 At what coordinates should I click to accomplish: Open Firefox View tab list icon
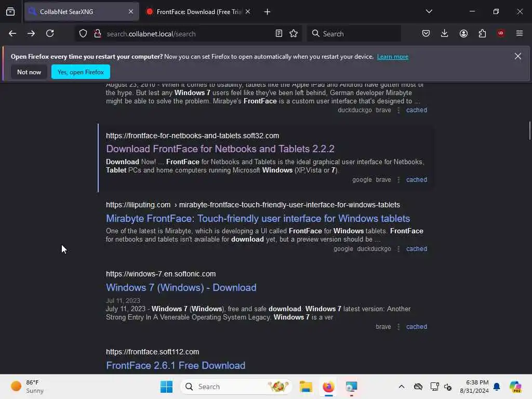[x=10, y=11]
